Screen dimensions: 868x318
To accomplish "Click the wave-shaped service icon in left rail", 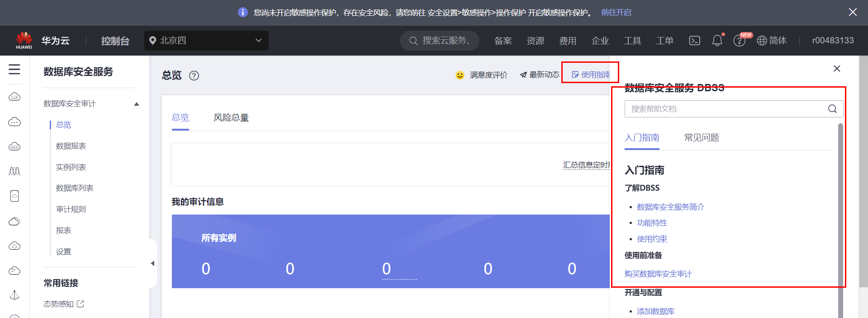I will click(14, 171).
